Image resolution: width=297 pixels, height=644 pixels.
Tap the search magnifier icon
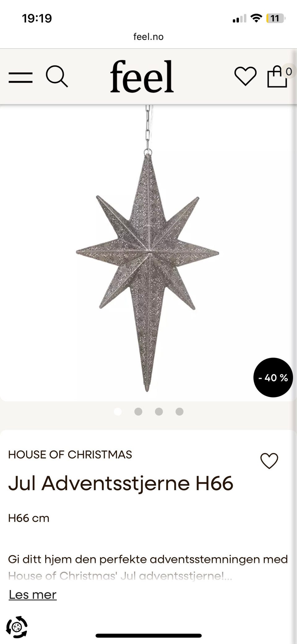pos(57,76)
